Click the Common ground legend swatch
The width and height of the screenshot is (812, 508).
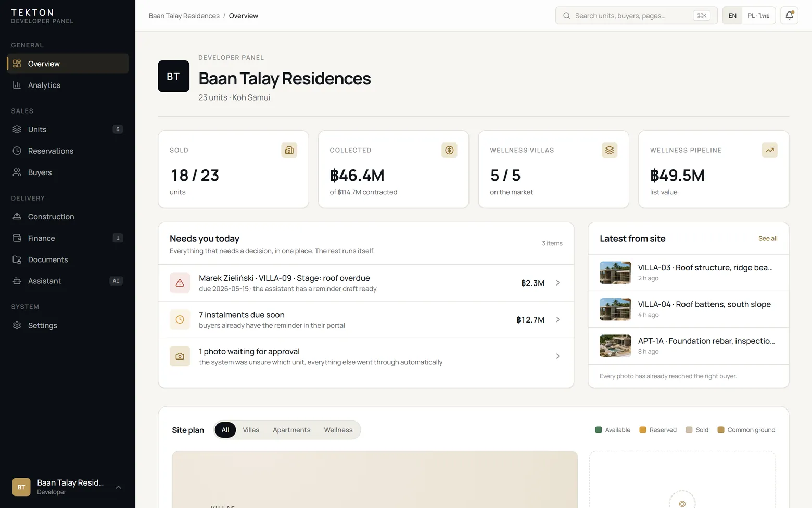721,430
